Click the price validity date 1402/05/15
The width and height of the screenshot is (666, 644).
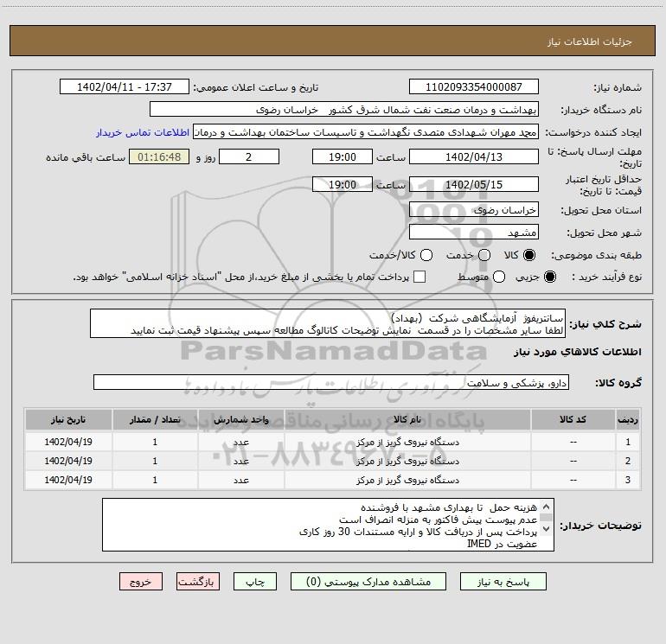pos(474,184)
